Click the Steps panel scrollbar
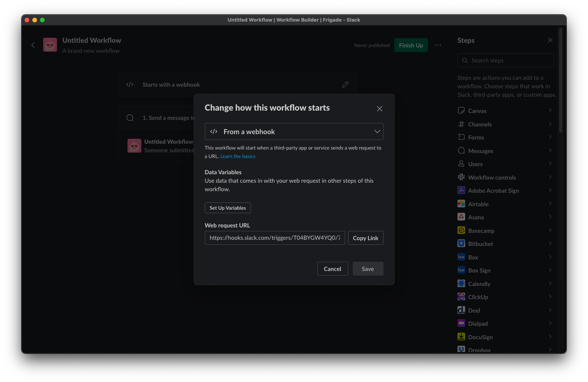The image size is (588, 382). click(561, 80)
